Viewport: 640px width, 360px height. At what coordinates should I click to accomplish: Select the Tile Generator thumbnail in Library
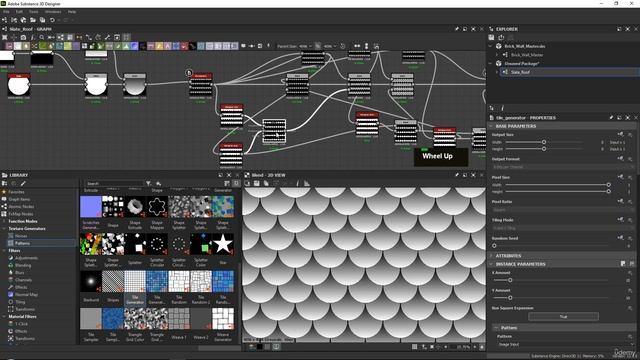click(135, 281)
